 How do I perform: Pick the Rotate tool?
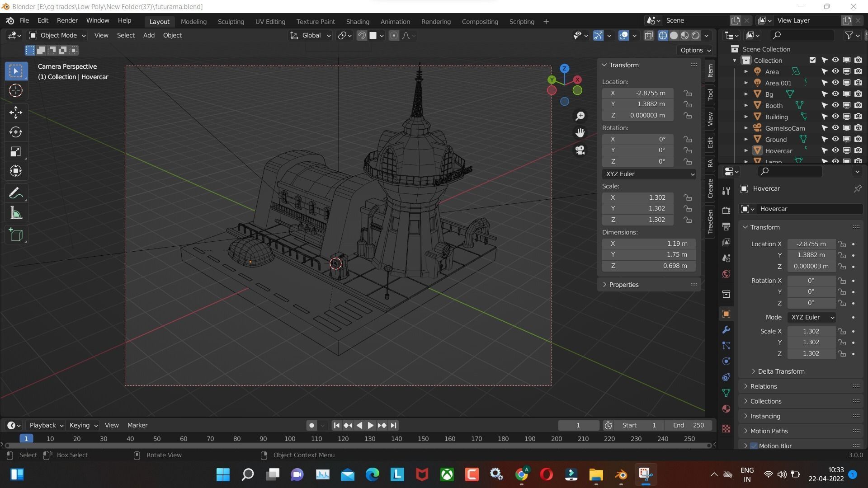pyautogui.click(x=16, y=132)
